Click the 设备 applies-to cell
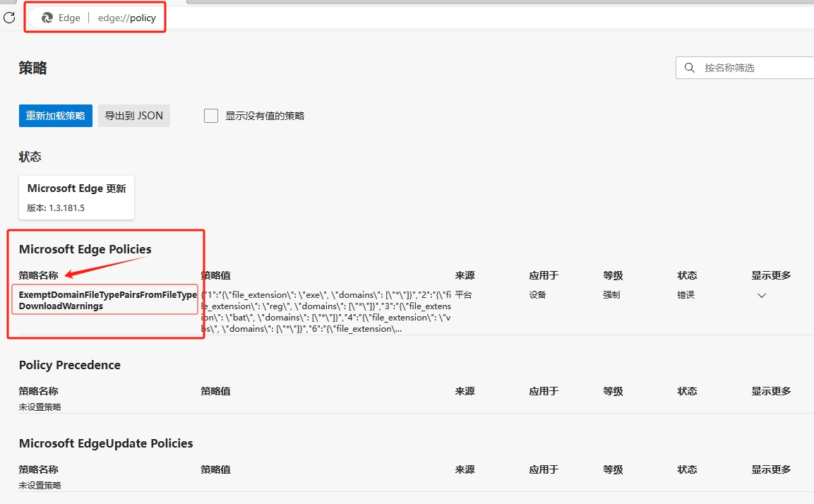This screenshot has height=504, width=814. pyautogui.click(x=537, y=295)
